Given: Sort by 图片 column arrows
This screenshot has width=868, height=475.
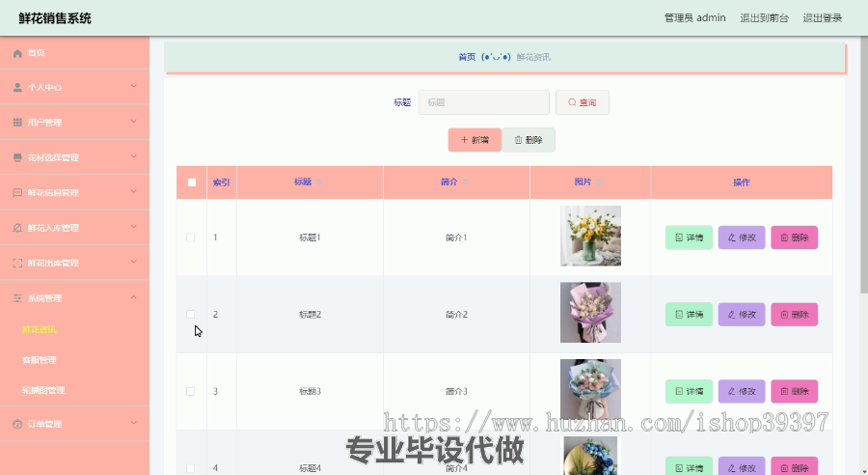Looking at the screenshot, I should [600, 182].
